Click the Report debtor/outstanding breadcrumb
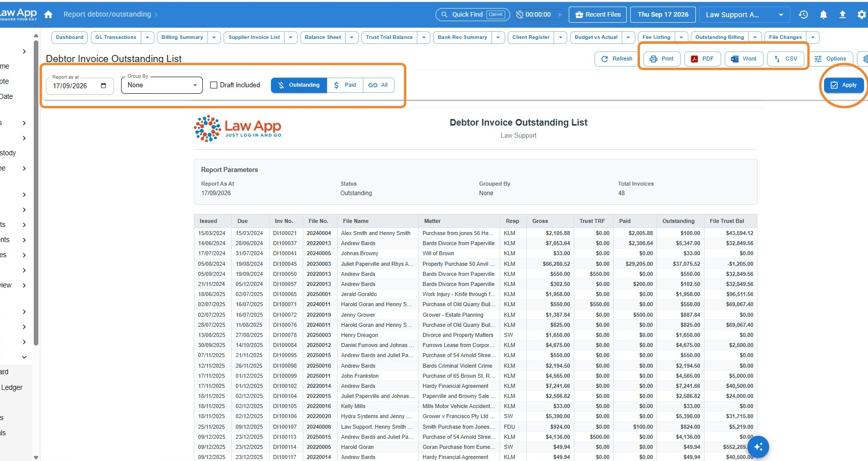Screen dimensions: 868x461 (x=107, y=15)
